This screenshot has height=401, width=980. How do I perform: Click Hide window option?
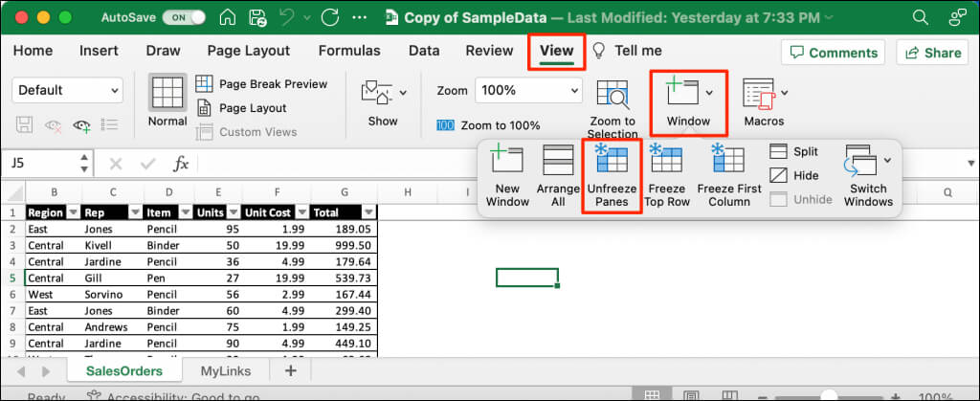click(794, 175)
